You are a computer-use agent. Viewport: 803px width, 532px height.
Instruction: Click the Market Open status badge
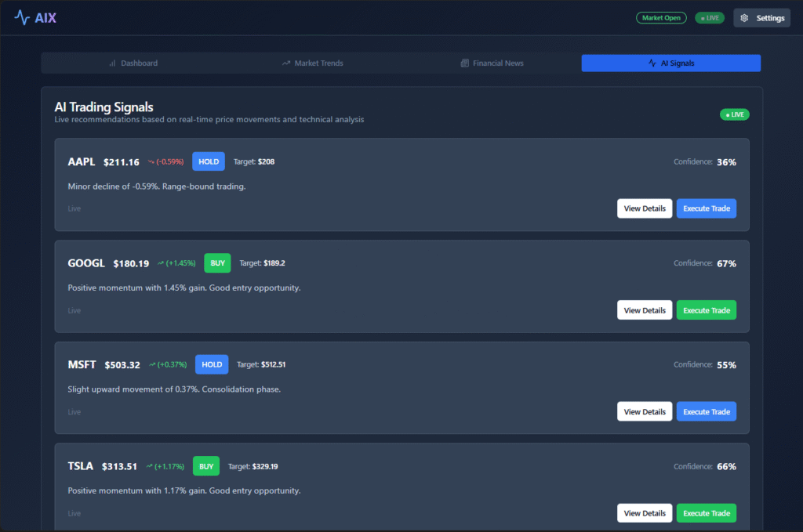[x=661, y=18]
